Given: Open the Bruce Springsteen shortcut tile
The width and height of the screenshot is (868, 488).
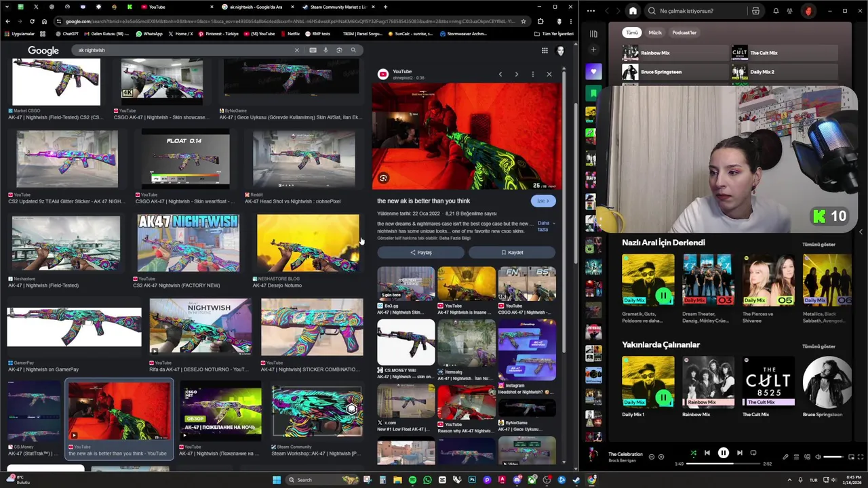Looking at the screenshot, I should (675, 72).
